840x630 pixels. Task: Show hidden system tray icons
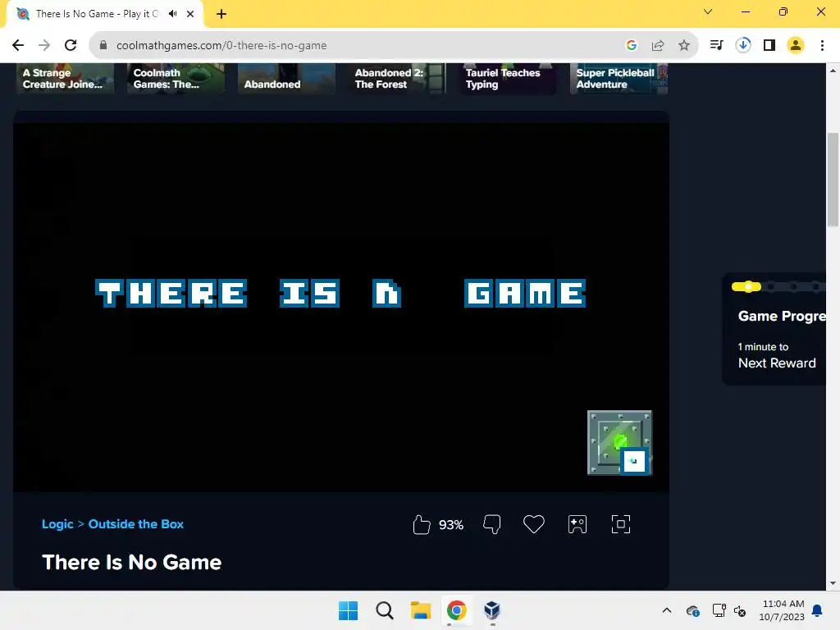pos(666,610)
